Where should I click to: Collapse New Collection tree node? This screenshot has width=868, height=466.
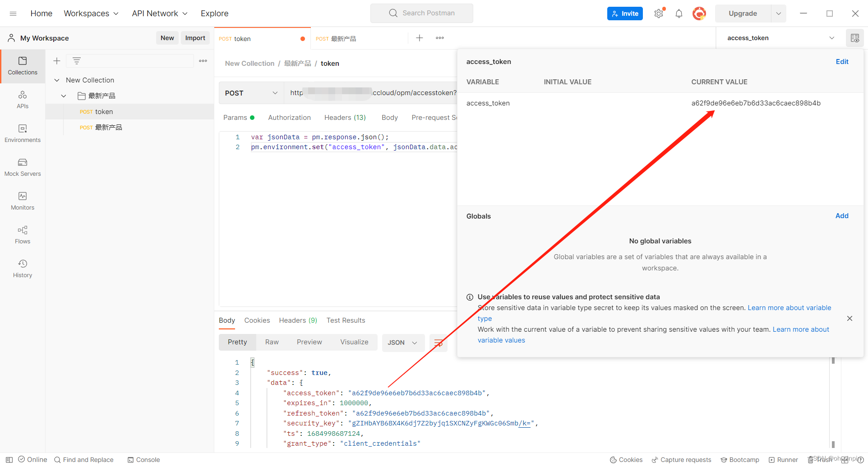(x=57, y=80)
